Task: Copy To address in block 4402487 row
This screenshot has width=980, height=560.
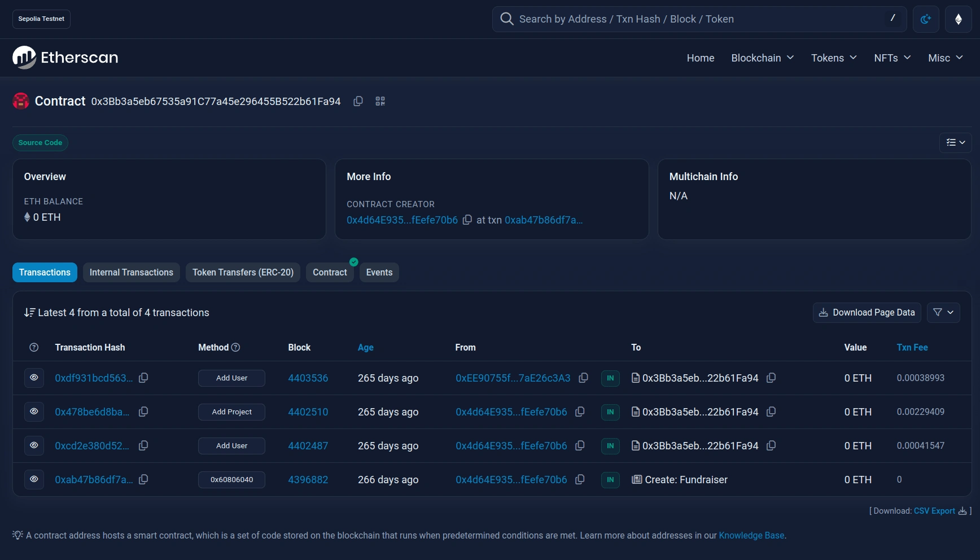Action: tap(771, 446)
